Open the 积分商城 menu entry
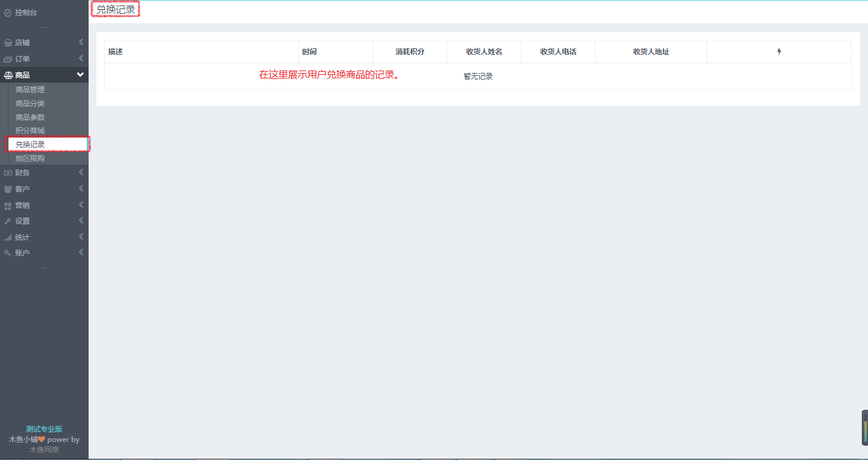 click(30, 130)
